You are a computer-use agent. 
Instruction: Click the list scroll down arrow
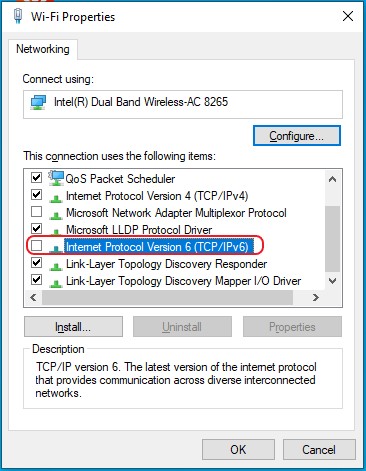332,281
